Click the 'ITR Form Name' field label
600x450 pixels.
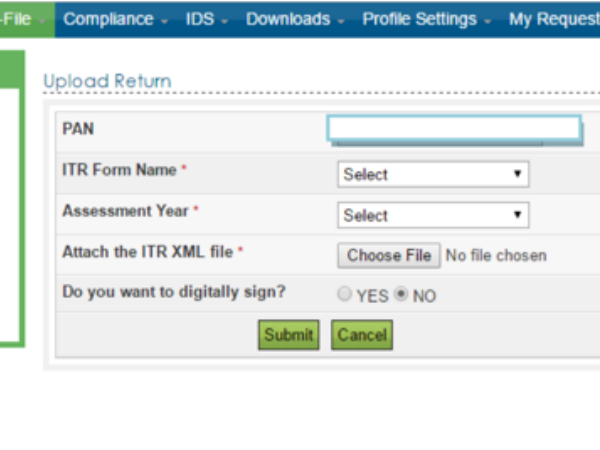coord(119,170)
